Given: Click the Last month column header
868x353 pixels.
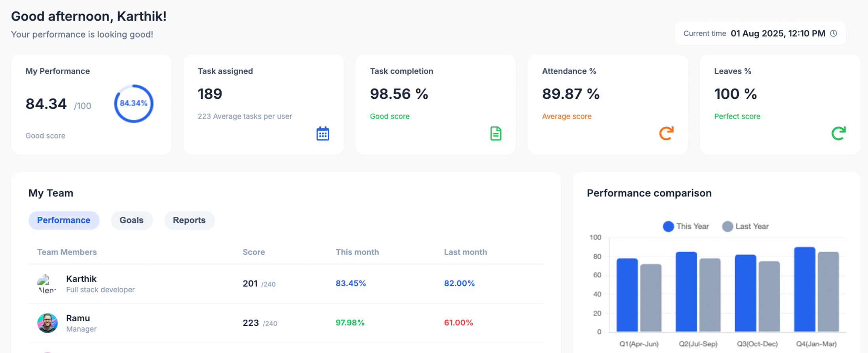Looking at the screenshot, I should click(465, 252).
